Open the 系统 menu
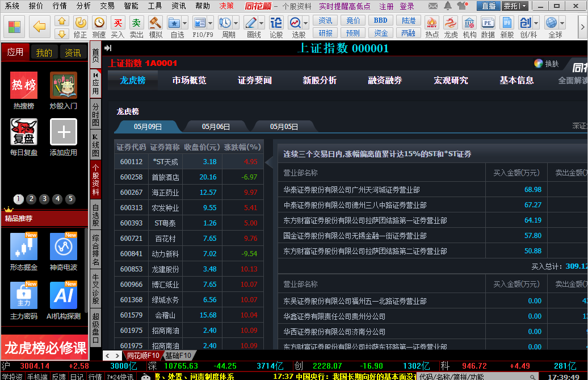Screen dimensions: 588x380 point(12,6)
